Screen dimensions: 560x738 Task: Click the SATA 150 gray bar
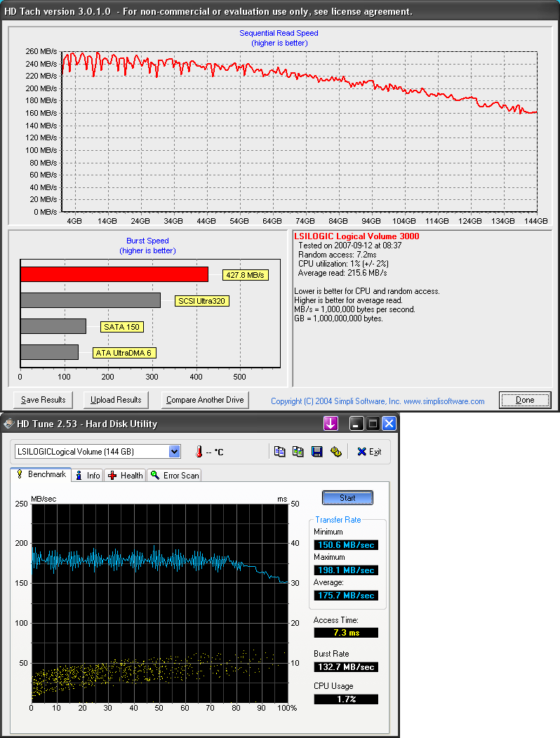(x=53, y=326)
